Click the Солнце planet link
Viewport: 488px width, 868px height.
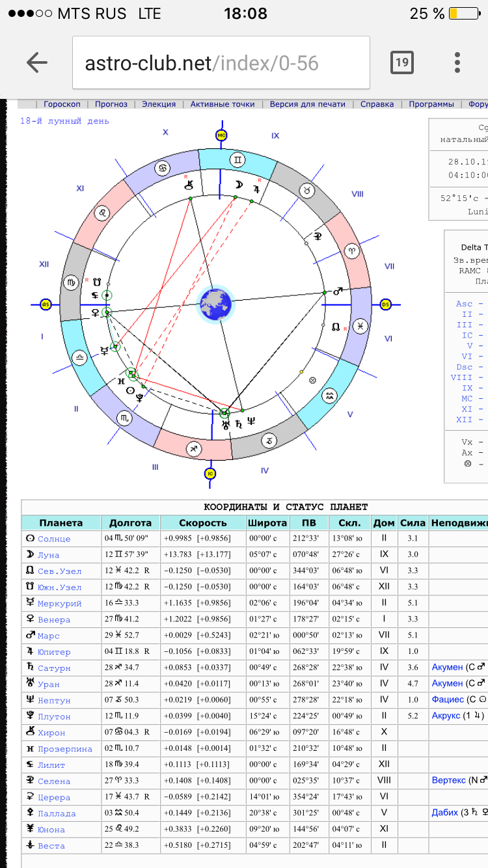point(54,539)
